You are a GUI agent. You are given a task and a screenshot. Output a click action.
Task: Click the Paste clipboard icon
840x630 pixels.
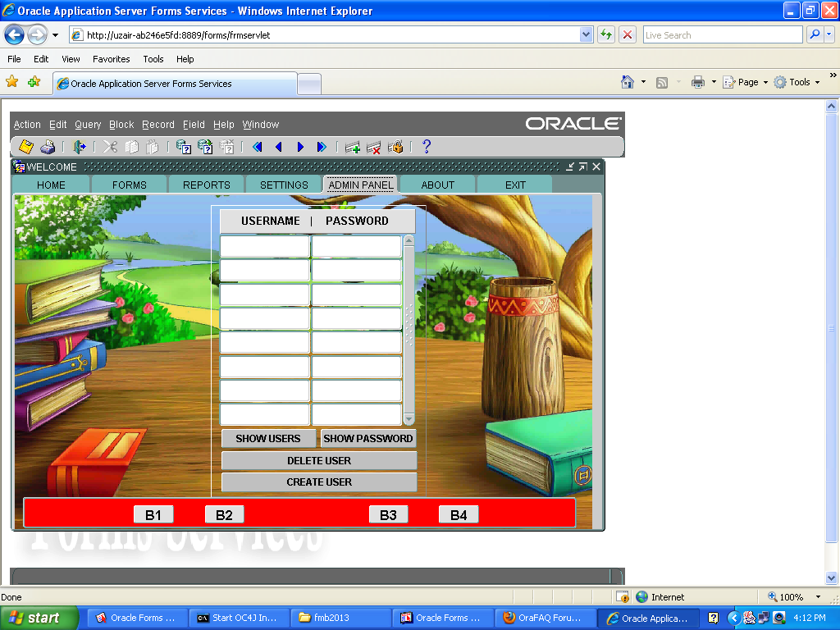point(153,146)
